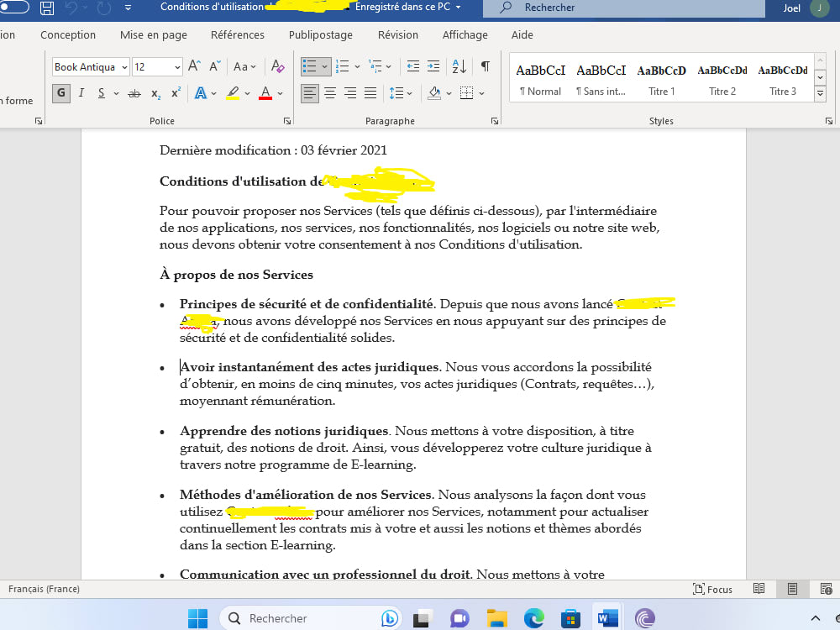The image size is (840, 630).
Task: Toggle bullet list button
Action: (309, 66)
